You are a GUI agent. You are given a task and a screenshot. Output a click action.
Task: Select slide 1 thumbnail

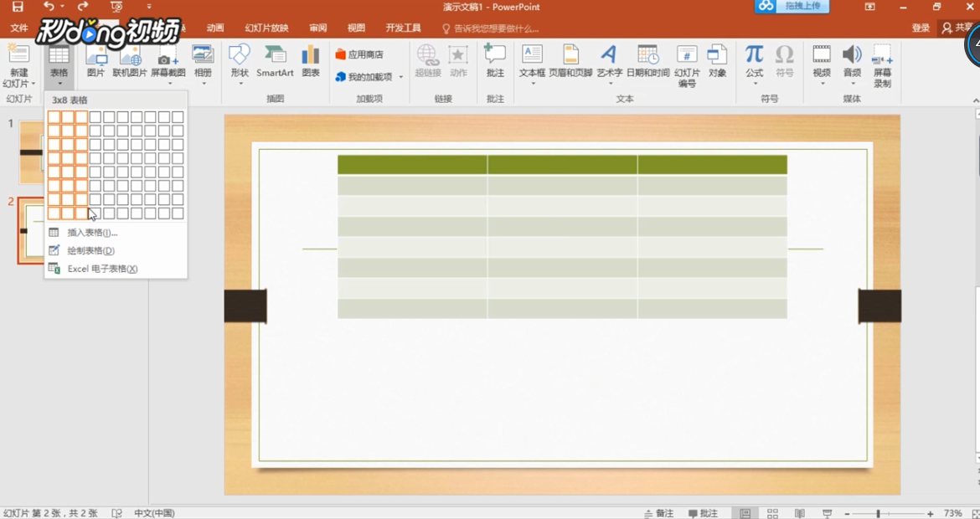31,152
